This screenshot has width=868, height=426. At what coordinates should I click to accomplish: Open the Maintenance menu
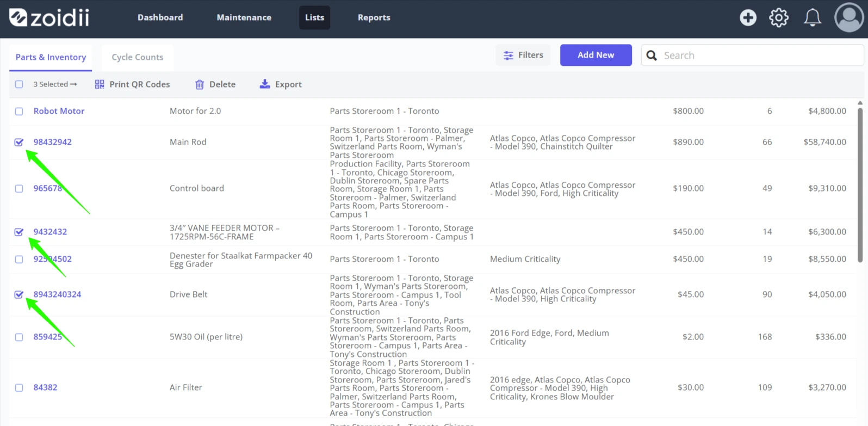(x=244, y=17)
